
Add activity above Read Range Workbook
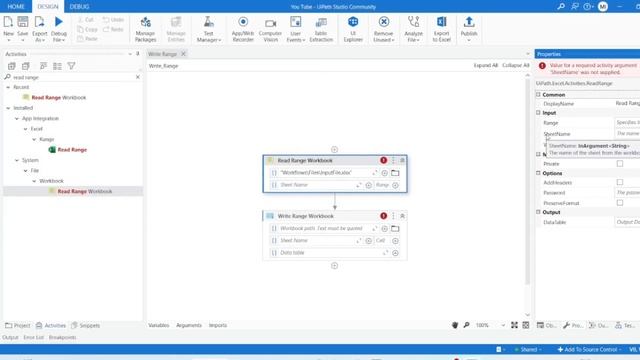point(334,149)
